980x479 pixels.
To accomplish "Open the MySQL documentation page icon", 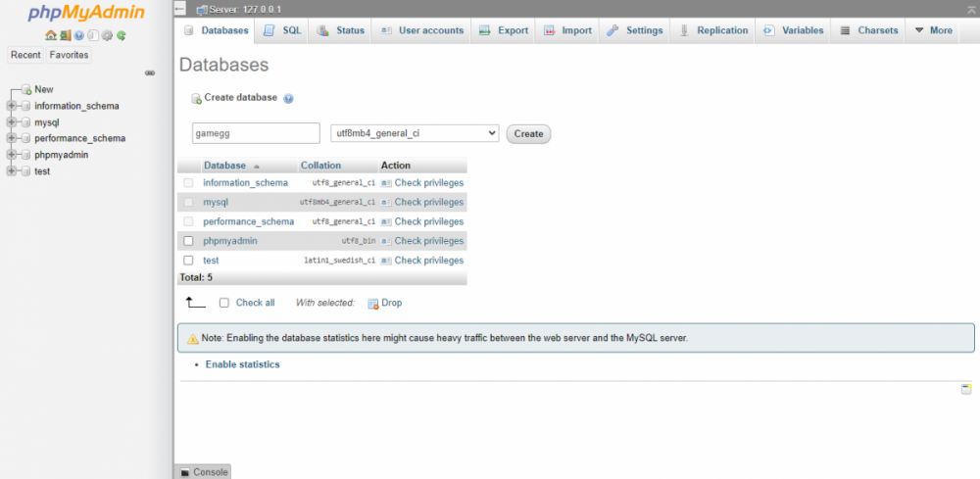I will point(93,35).
